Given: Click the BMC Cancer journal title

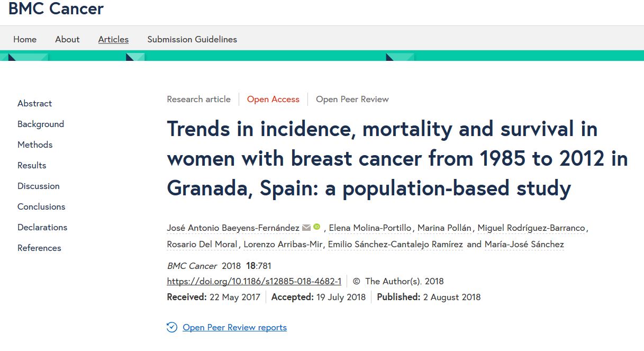Looking at the screenshot, I should 56,9.
